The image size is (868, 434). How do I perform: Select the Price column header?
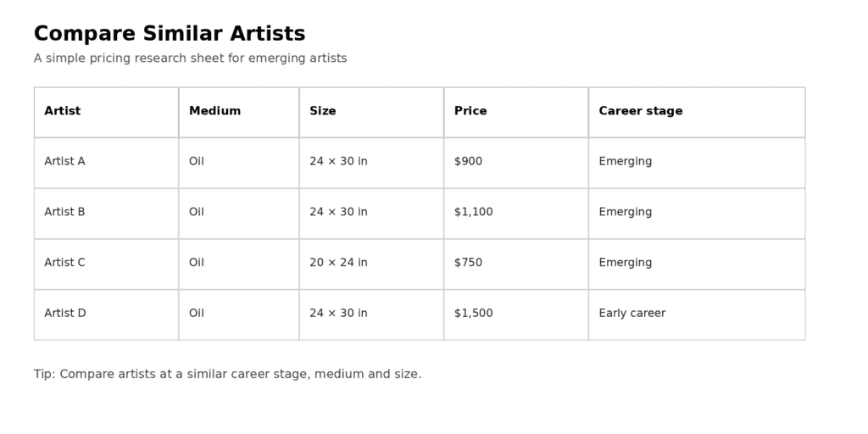coord(516,113)
